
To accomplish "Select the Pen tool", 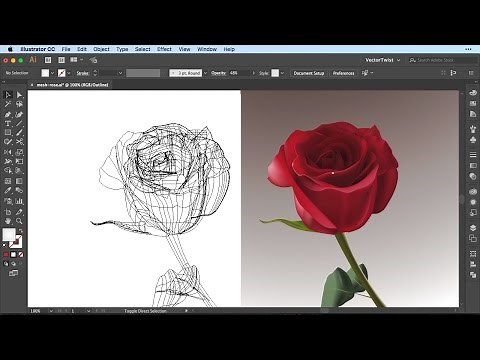I will tap(8, 114).
